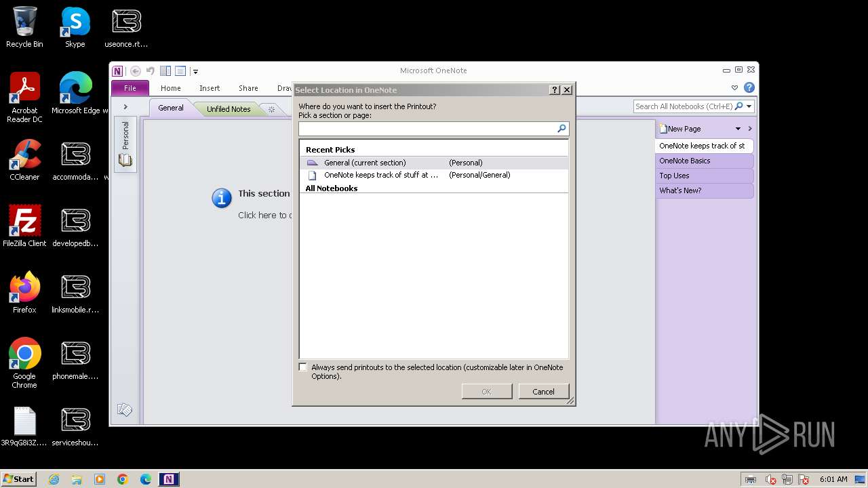
Task: Click the OK button in dialog
Action: point(487,392)
